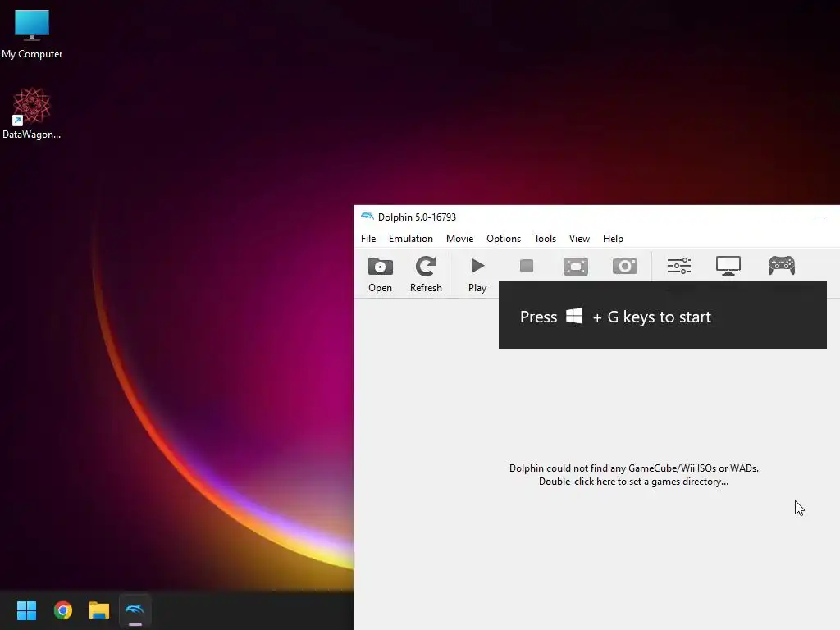Click the set games directory message
This screenshot has height=630, width=840.
(x=634, y=475)
